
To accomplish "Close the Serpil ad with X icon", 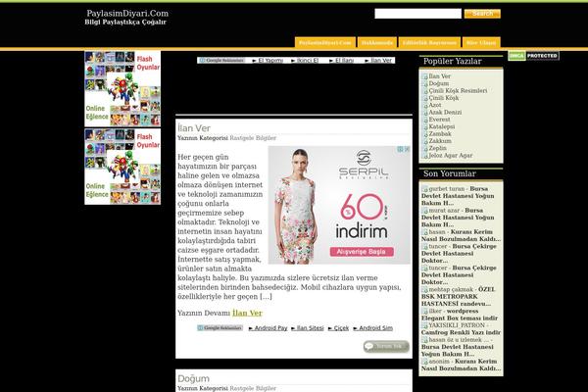I will tap(407, 149).
